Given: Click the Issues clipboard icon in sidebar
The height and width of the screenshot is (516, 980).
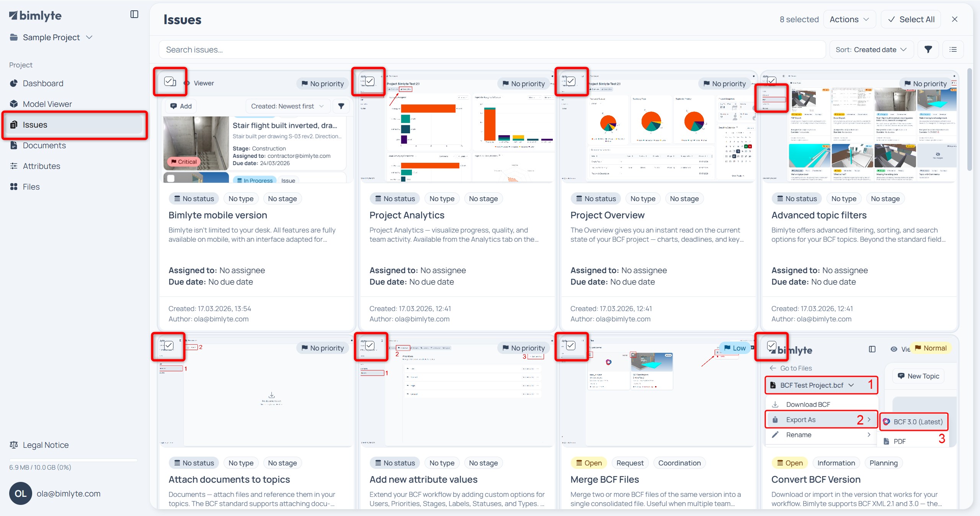Looking at the screenshot, I should (x=14, y=125).
